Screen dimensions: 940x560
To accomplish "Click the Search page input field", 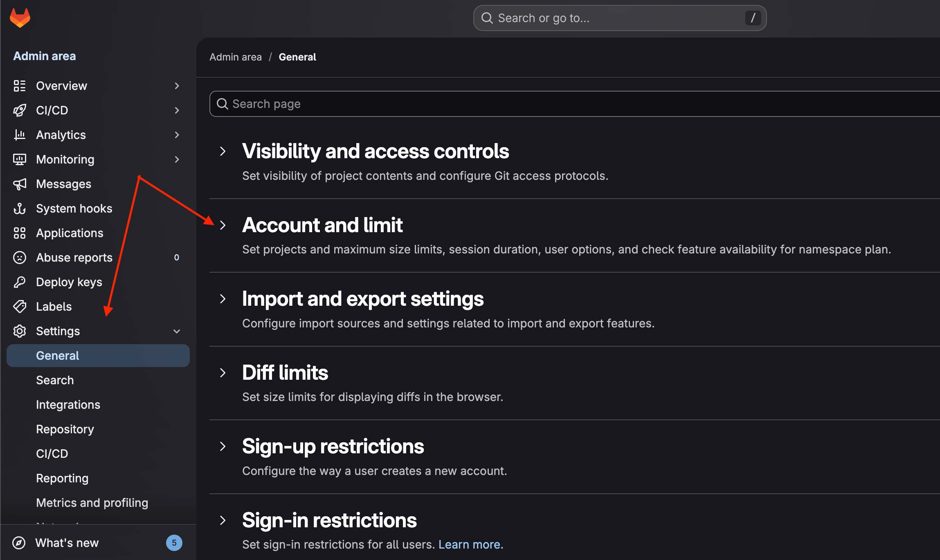I will (x=575, y=104).
